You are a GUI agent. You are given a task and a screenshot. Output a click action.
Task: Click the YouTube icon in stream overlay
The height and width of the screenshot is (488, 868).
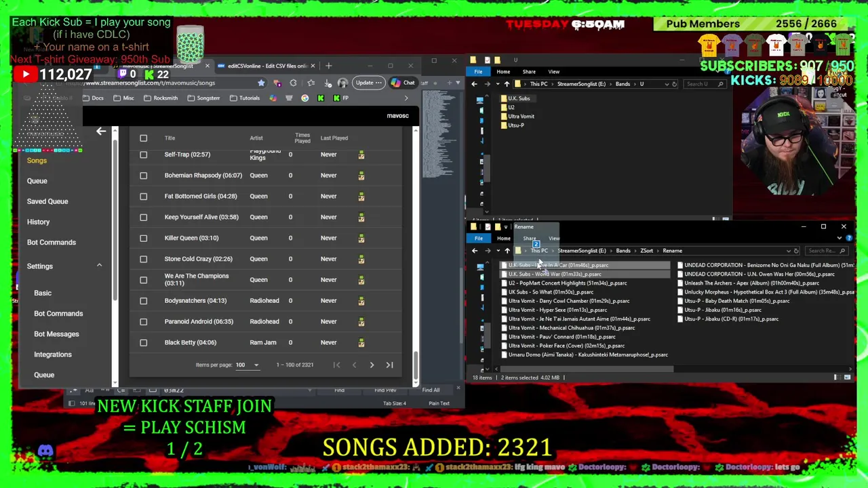click(x=25, y=75)
